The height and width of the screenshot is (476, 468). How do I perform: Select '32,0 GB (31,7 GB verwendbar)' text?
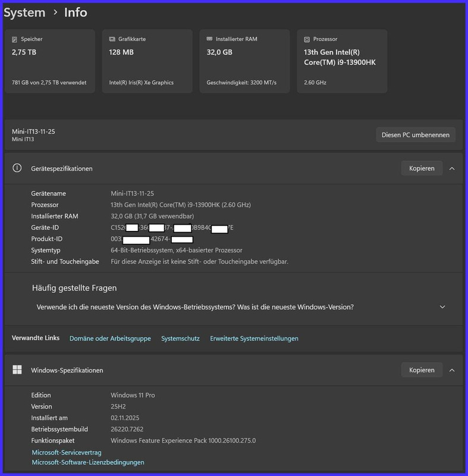(152, 216)
